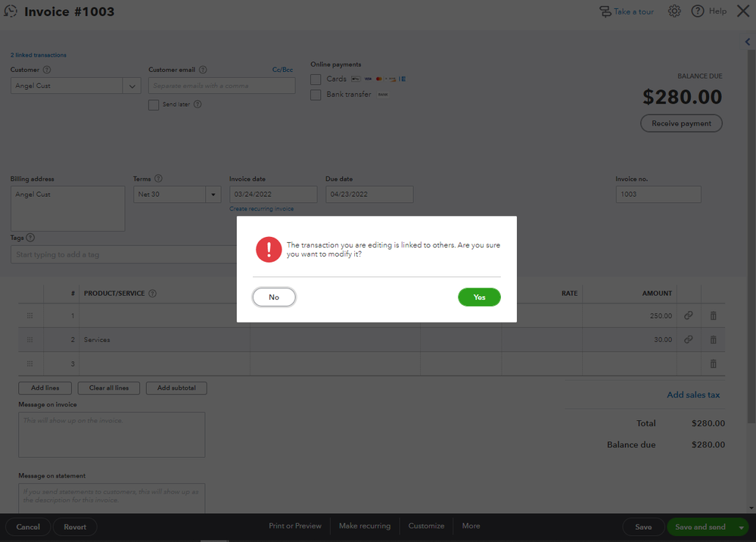Click the Message on statement box
This screenshot has height=542, width=756.
[x=112, y=498]
